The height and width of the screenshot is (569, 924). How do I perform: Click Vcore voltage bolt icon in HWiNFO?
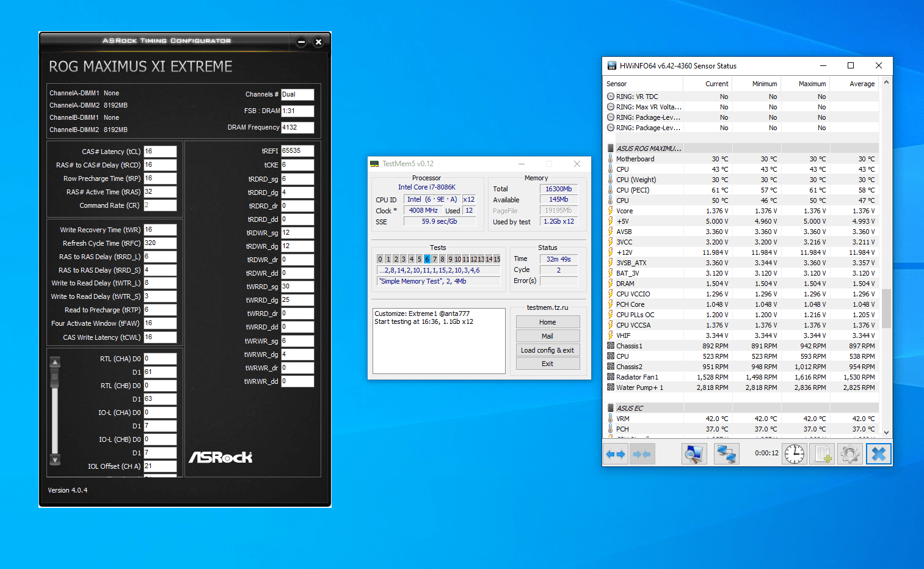610,211
